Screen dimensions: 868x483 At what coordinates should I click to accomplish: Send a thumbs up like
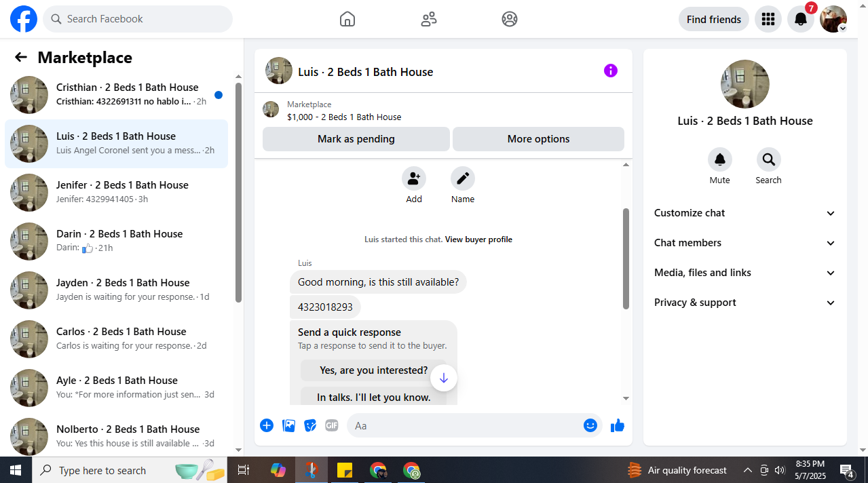click(x=617, y=425)
